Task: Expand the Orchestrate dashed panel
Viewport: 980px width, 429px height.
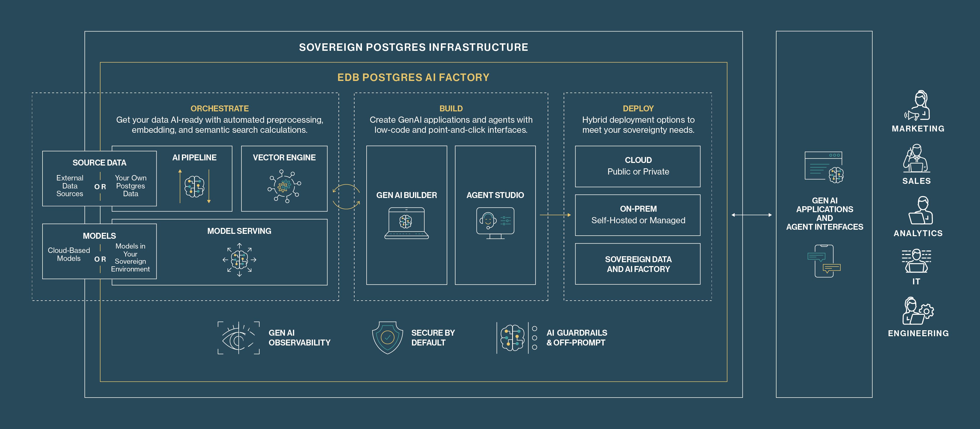Action: (220, 109)
